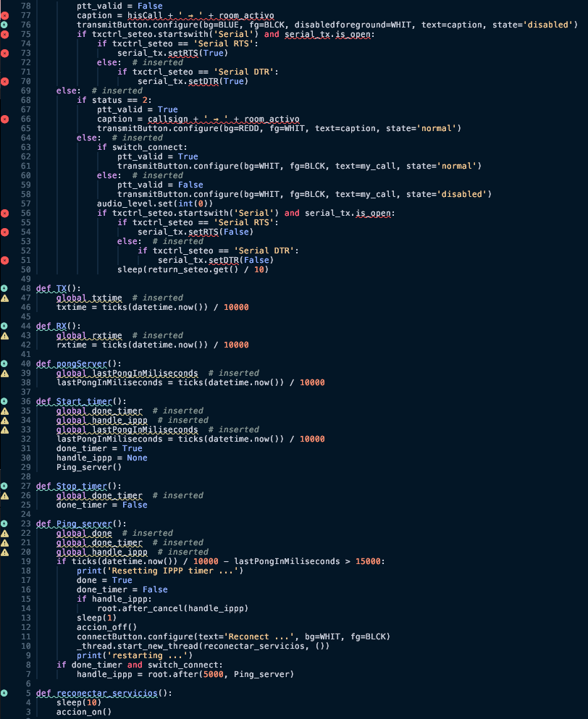
Task: Click _thread.start_new_thread on line 10
Action: pyautogui.click(x=138, y=646)
